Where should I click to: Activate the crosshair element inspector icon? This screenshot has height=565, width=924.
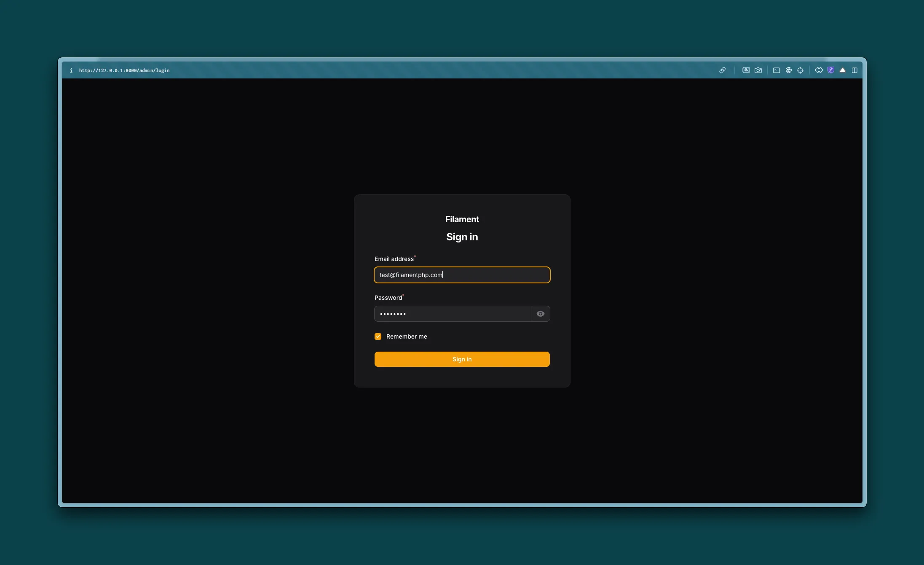coord(801,70)
